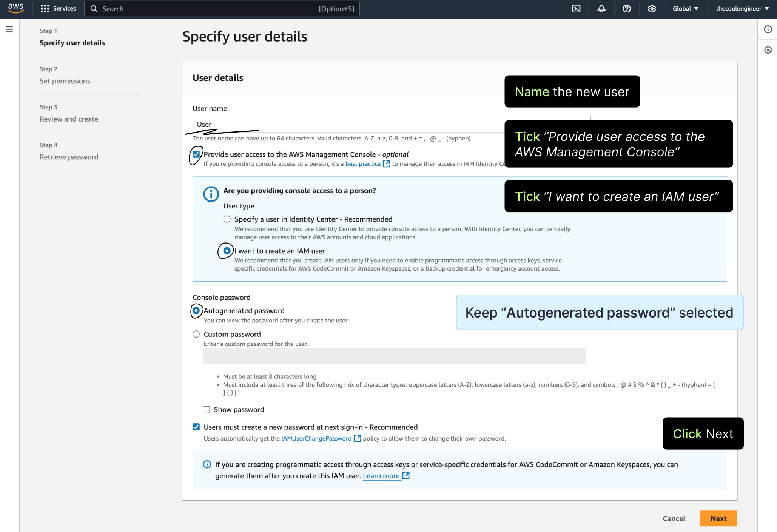Focus the top Search bar

coord(222,9)
